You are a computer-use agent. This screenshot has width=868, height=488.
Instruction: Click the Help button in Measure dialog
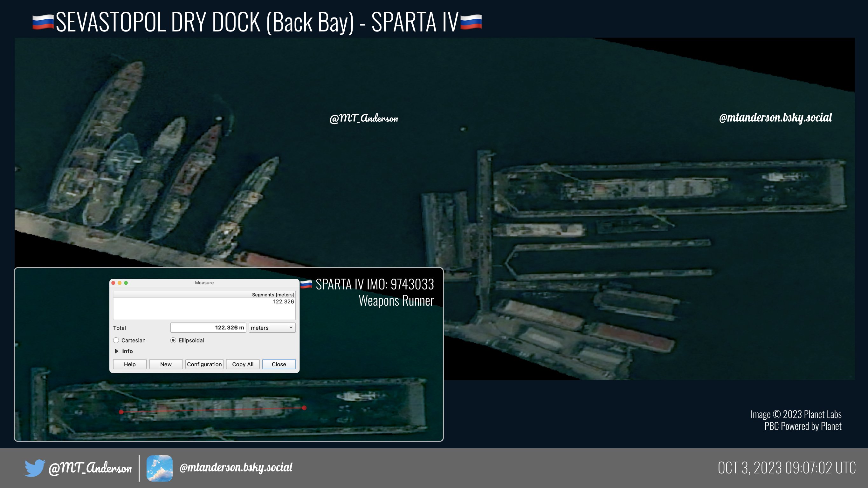(x=130, y=364)
